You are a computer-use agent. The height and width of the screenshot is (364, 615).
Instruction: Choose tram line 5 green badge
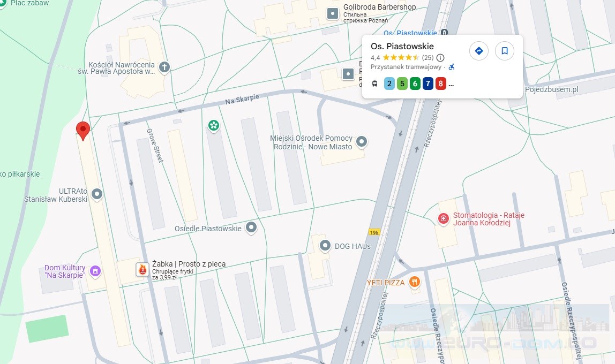[402, 84]
